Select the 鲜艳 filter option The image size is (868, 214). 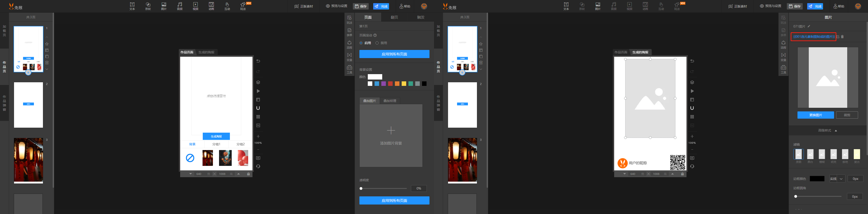845,156
